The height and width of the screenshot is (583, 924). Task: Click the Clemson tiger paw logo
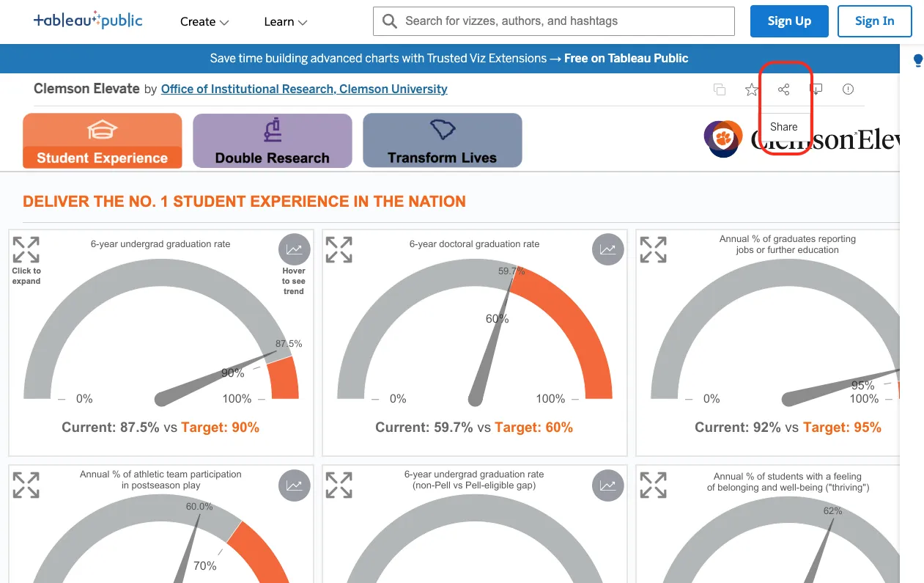(x=722, y=139)
